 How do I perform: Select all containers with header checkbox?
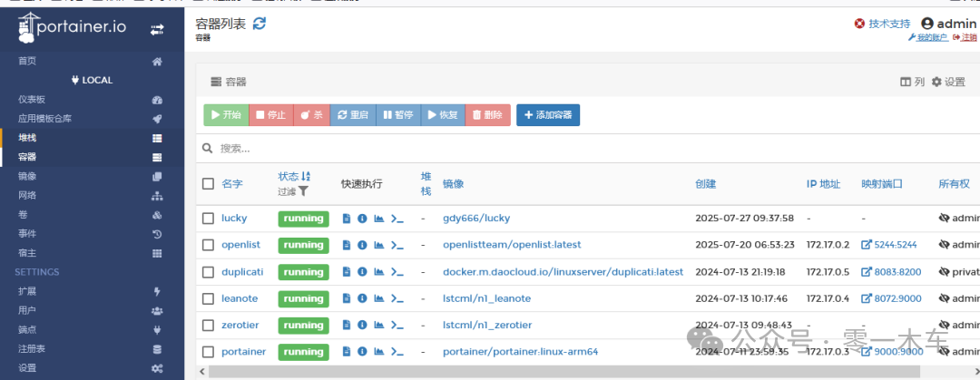pos(208,184)
